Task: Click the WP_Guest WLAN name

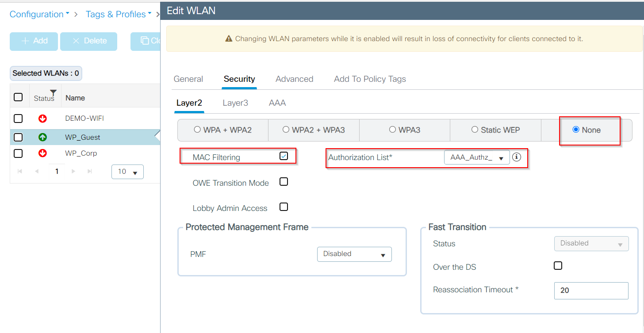Action: coord(83,138)
